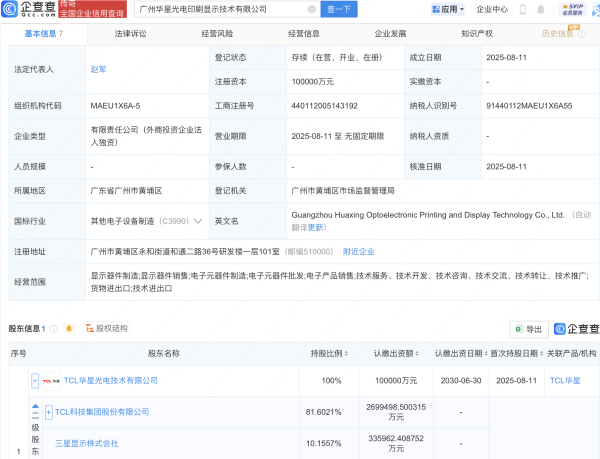Open 三星显示株式会社 link
Screen dimensions: 600x459
tap(86, 443)
